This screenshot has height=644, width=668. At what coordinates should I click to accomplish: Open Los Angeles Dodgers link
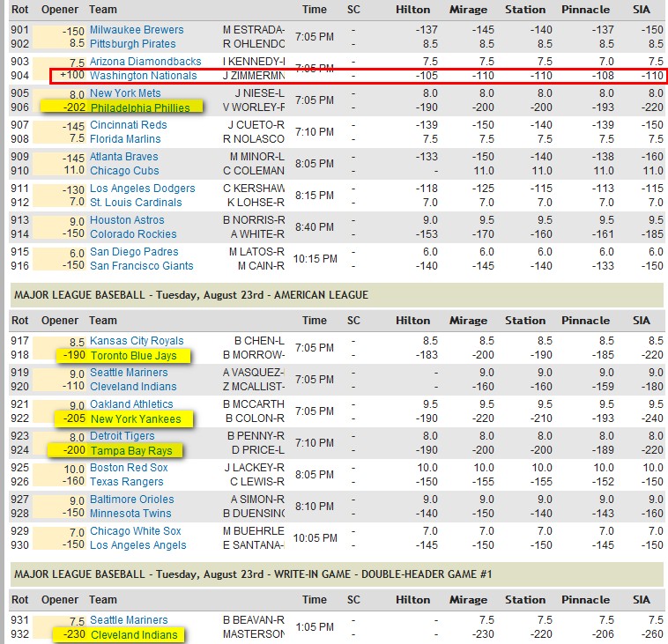click(142, 189)
